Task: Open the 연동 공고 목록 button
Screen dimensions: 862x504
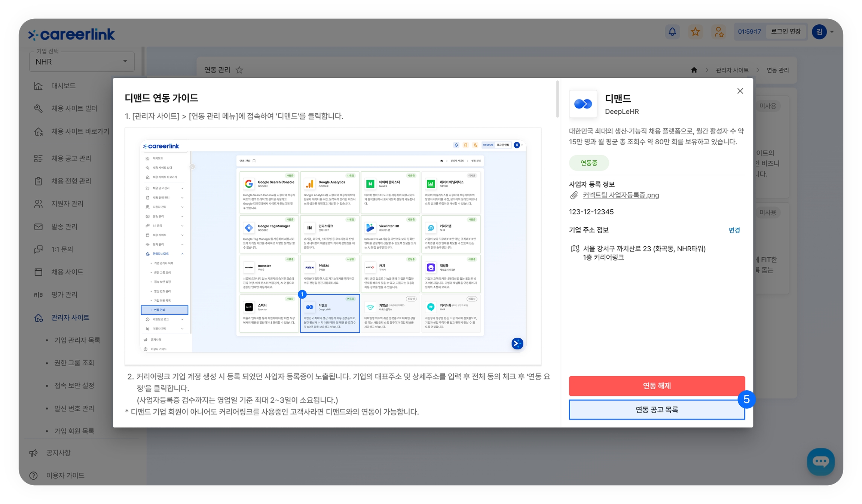Action: (657, 410)
